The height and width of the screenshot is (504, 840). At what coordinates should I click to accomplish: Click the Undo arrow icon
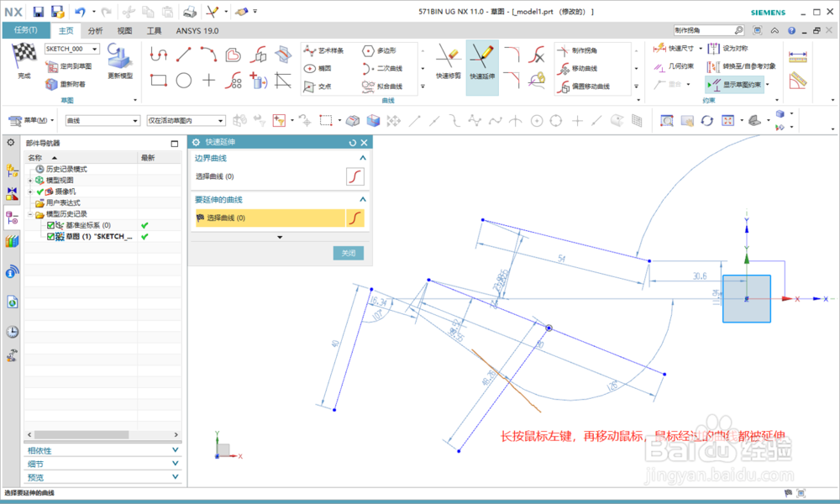[81, 11]
